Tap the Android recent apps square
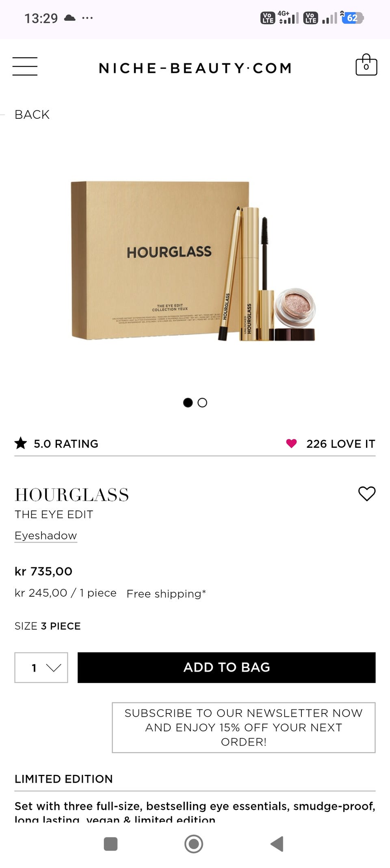390x868 pixels. point(110,844)
